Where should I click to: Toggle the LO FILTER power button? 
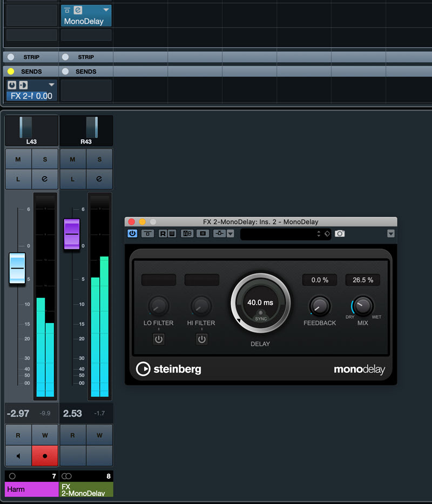(x=158, y=339)
